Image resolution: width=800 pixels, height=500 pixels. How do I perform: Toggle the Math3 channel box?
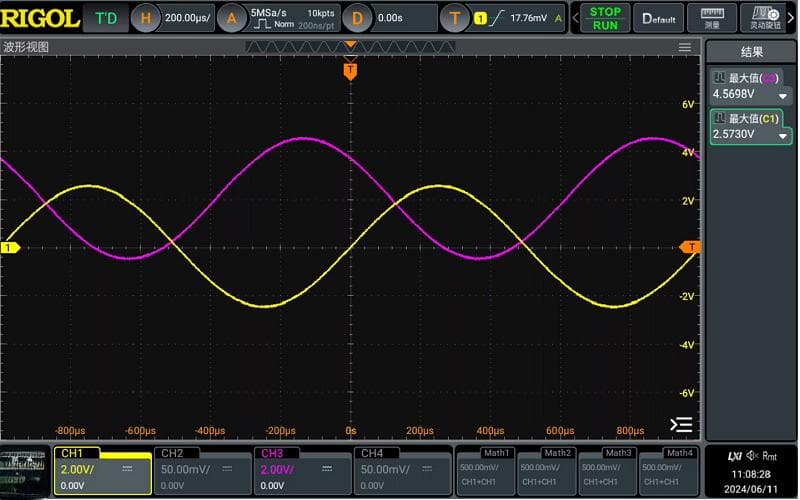point(606,471)
